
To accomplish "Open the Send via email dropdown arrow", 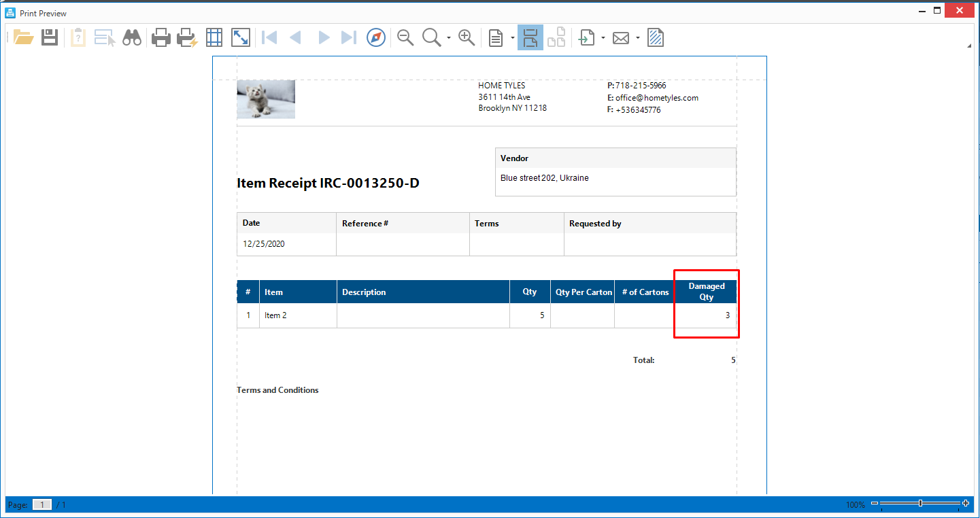I will (x=638, y=38).
